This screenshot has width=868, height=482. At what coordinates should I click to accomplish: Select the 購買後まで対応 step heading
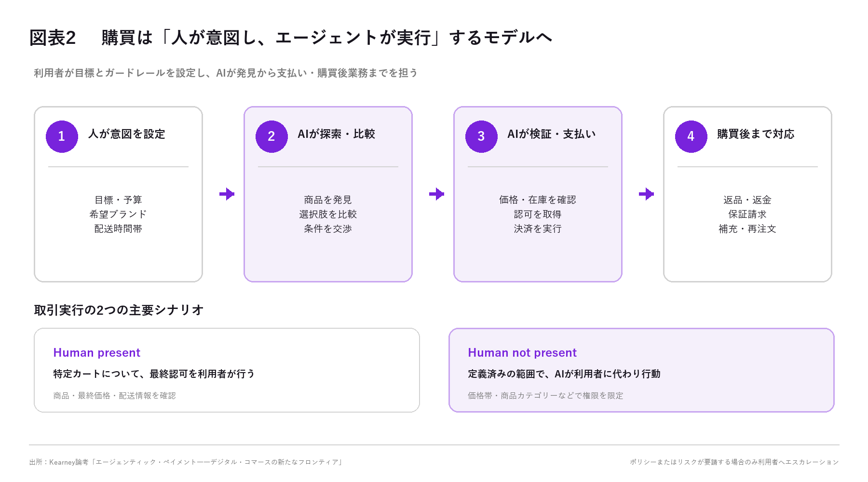[x=756, y=134]
